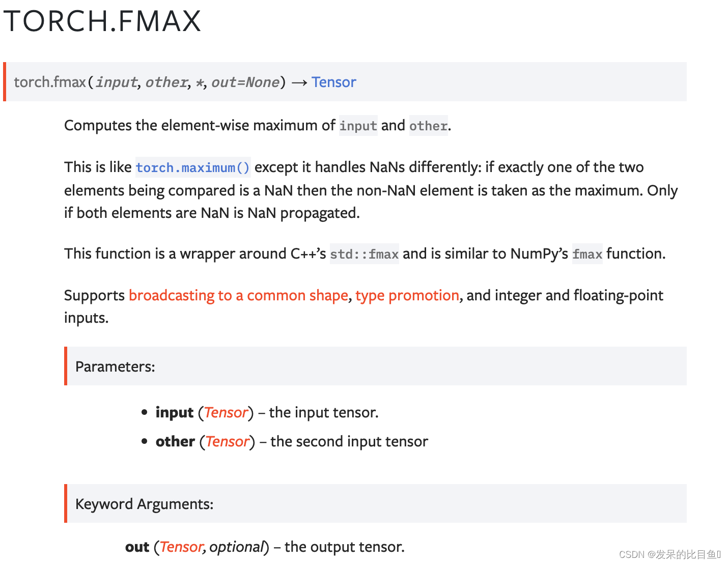The image size is (728, 564).
Task: Click the TORCH.FMAX page heading
Action: click(102, 21)
